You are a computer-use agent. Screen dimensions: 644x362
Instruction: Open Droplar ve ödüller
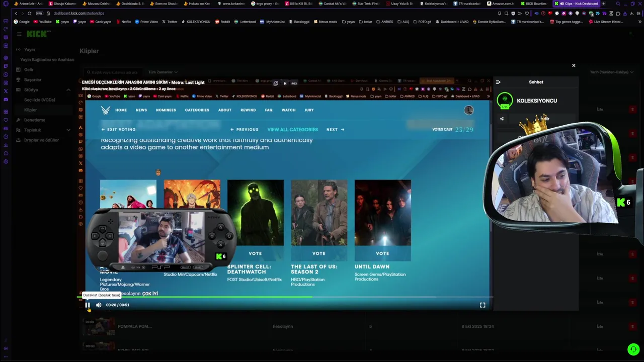click(41, 140)
